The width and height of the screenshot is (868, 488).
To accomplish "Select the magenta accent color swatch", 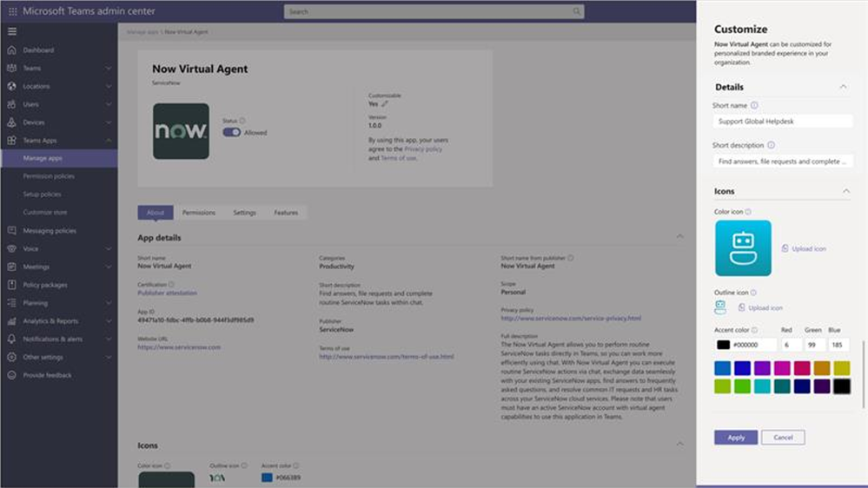I will (x=782, y=368).
